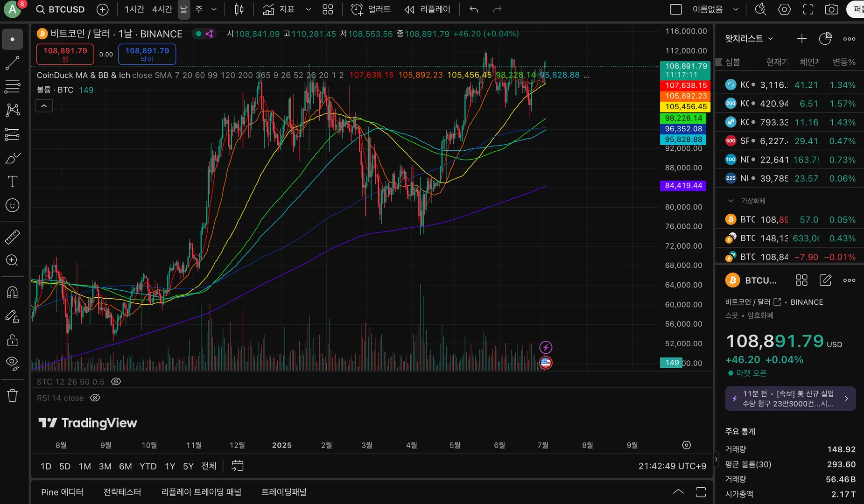The image size is (864, 504).
Task: Select the 4시간 interval
Action: click(x=162, y=9)
